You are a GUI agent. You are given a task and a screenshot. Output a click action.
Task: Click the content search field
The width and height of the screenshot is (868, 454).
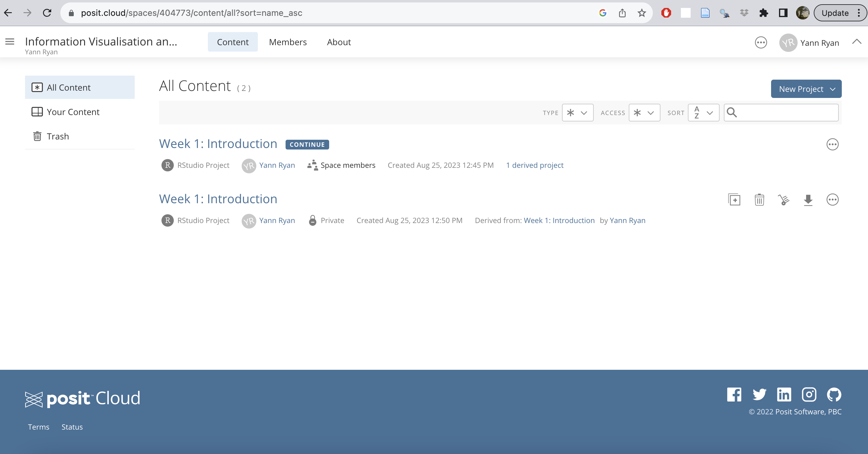tap(786, 113)
